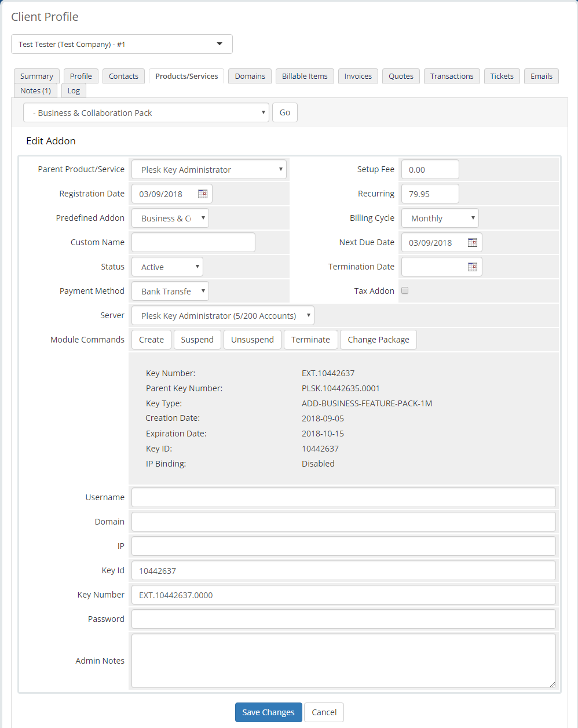Click the Go button
The height and width of the screenshot is (728, 578).
[x=285, y=112]
